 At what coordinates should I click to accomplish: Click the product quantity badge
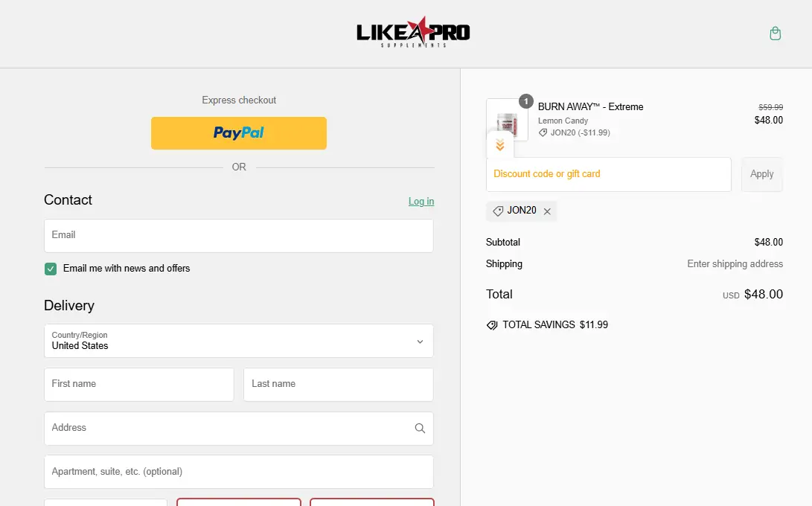526,101
